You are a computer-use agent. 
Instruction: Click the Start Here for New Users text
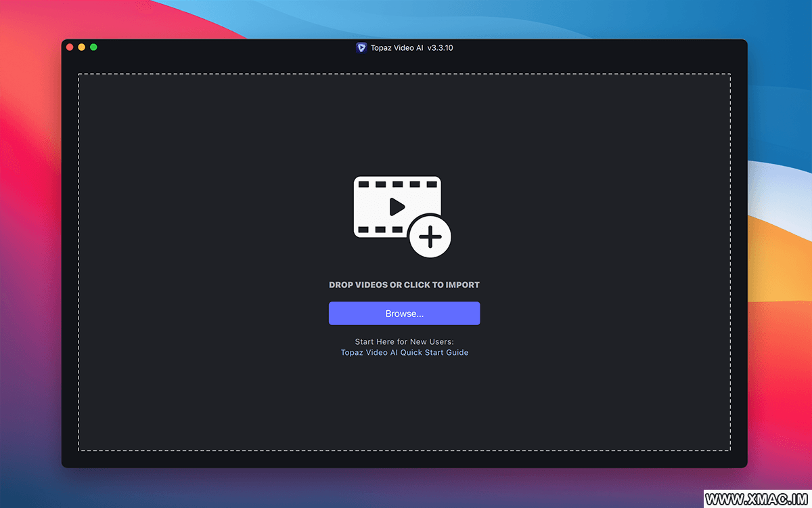(x=404, y=342)
